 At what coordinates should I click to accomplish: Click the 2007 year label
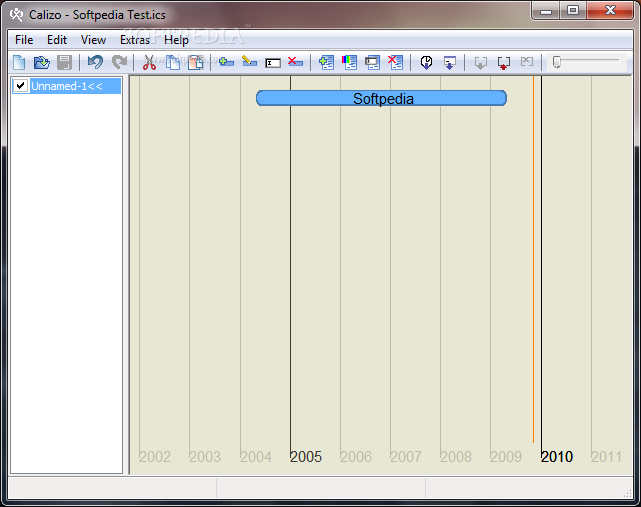(406, 457)
